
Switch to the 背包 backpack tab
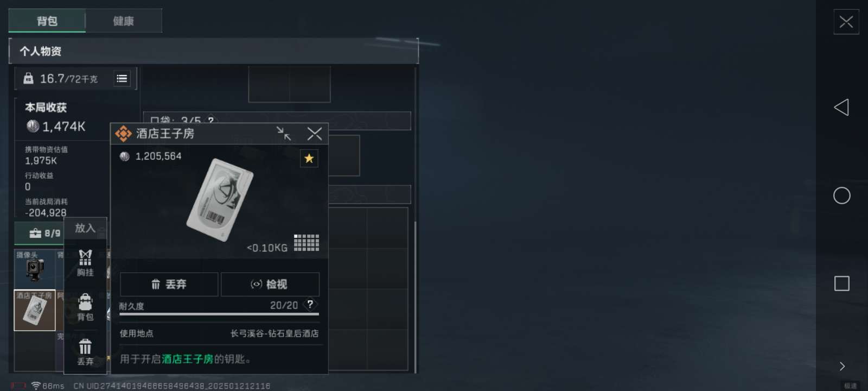click(x=47, y=21)
